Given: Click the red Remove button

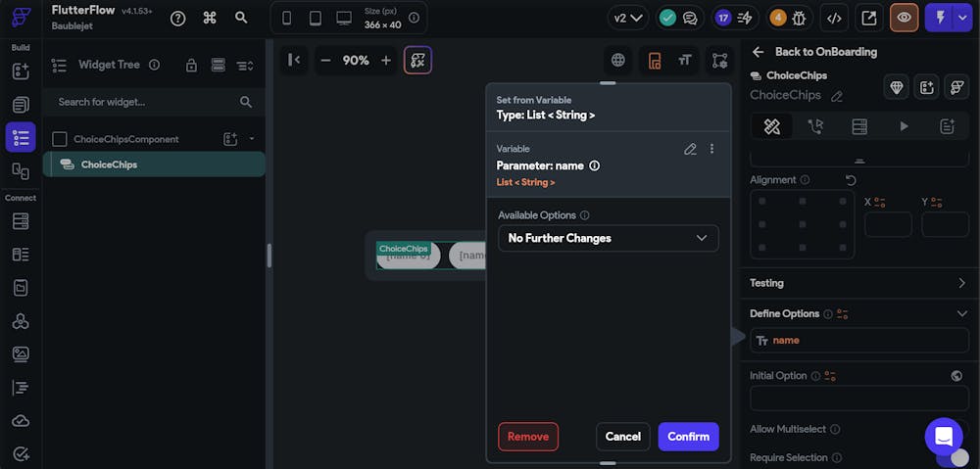Looking at the screenshot, I should click(528, 437).
